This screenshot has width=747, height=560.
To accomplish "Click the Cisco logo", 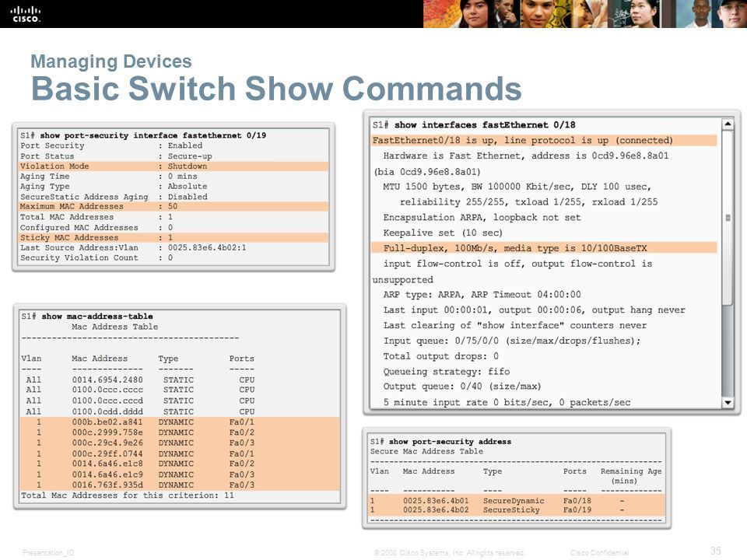I will pyautogui.click(x=26, y=14).
